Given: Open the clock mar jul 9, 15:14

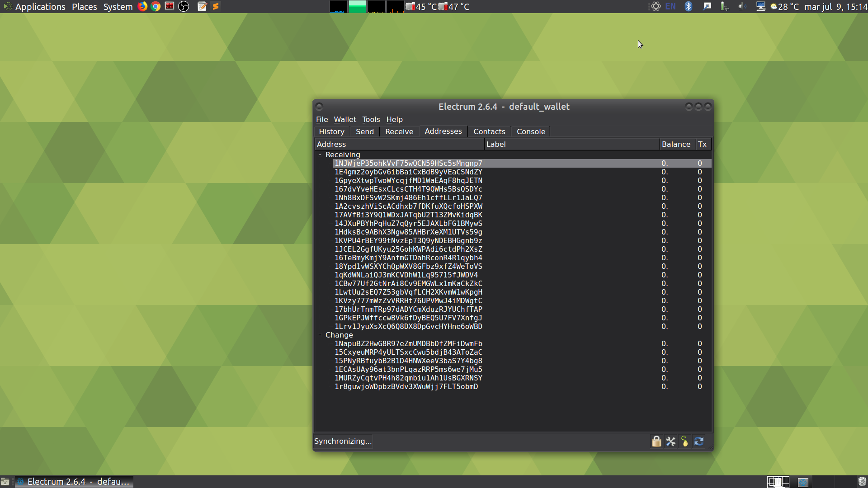Looking at the screenshot, I should coord(835,6).
